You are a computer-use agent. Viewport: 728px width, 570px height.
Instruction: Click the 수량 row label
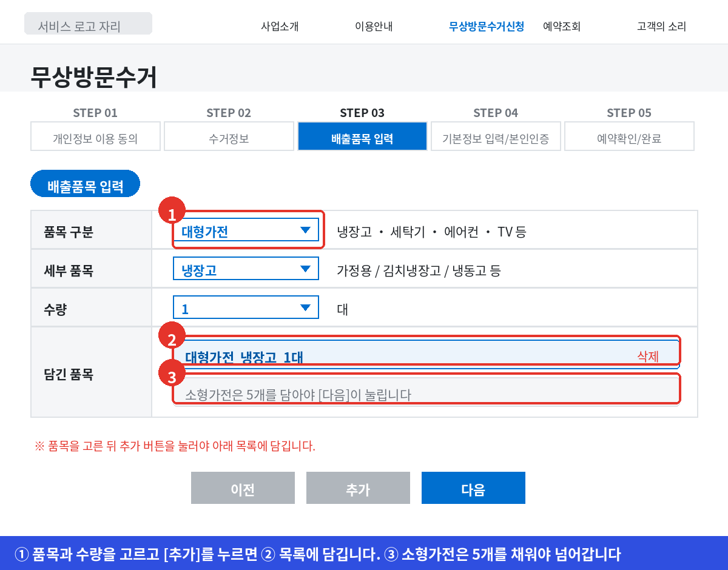pyautogui.click(x=55, y=309)
